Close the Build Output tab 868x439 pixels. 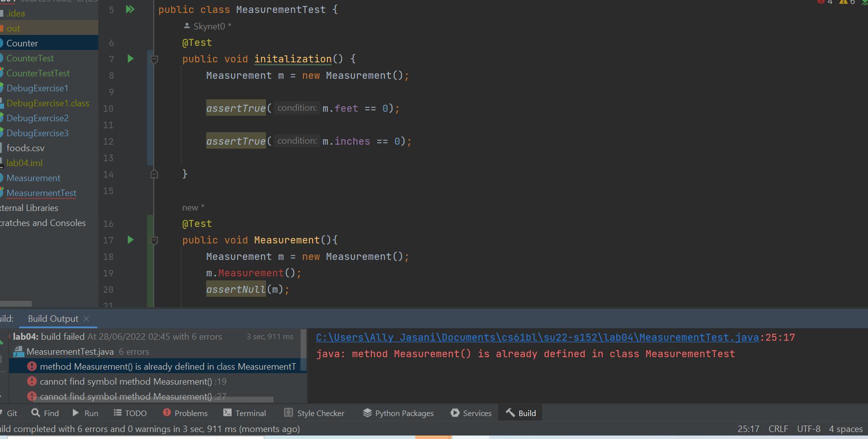(86, 319)
